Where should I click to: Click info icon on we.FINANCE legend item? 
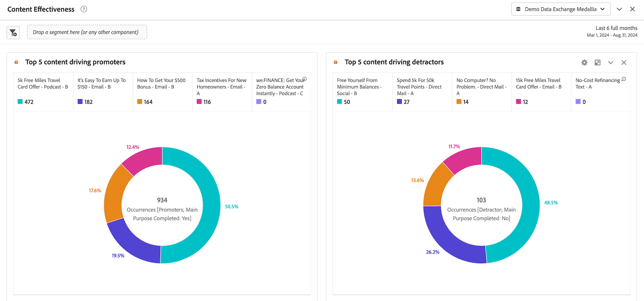(x=305, y=79)
